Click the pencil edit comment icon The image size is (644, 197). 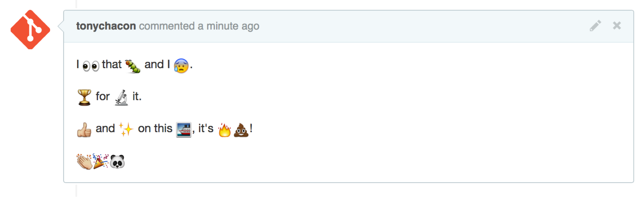coord(595,25)
